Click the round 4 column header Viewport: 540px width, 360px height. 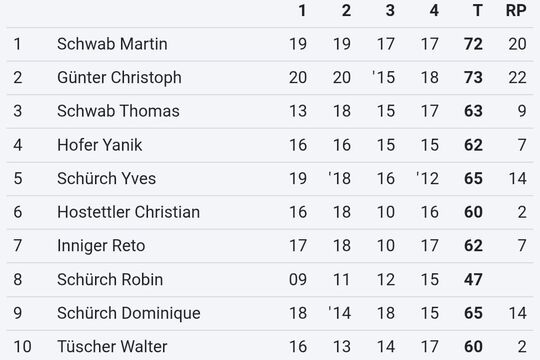click(434, 11)
